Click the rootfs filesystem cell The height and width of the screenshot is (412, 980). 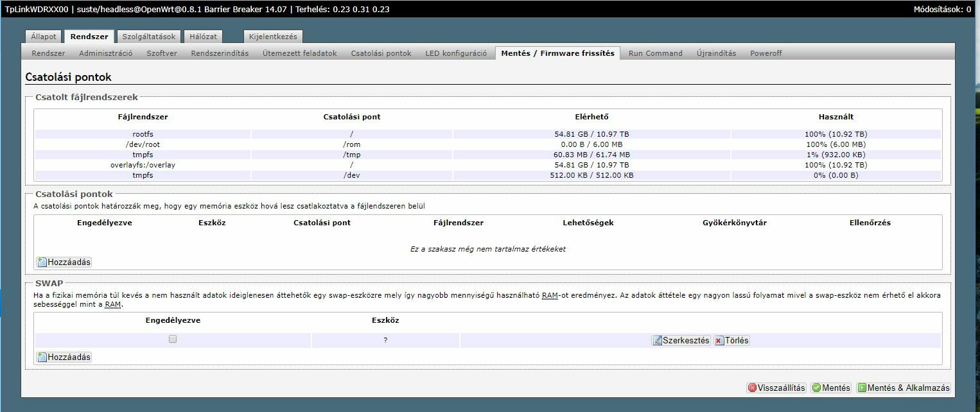click(143, 134)
